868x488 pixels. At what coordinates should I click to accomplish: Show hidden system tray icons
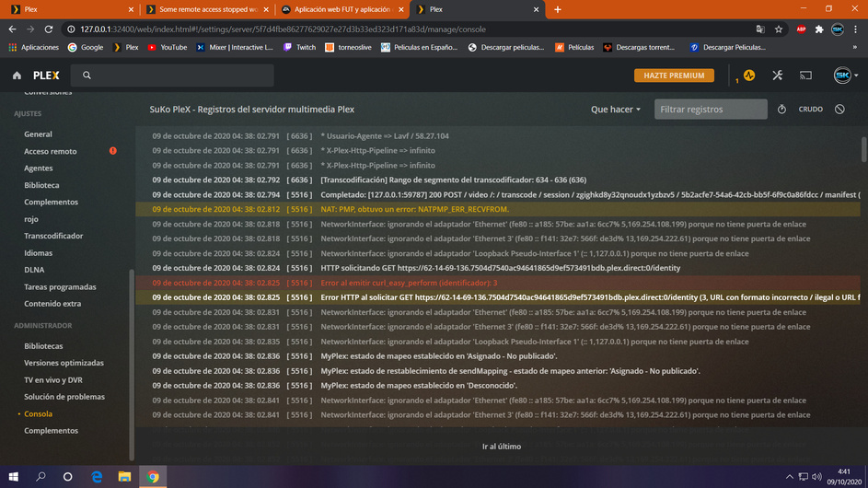point(790,476)
